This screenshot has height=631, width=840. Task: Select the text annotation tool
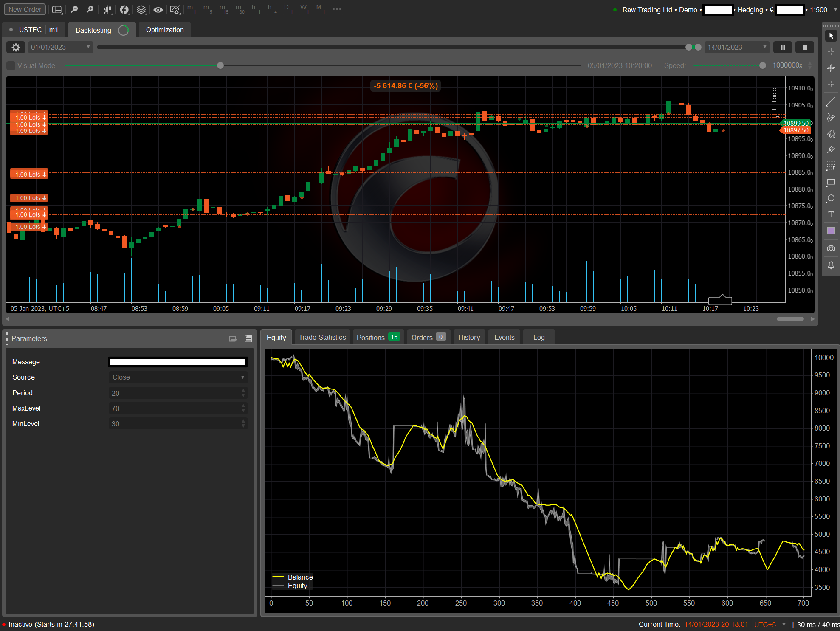(x=831, y=214)
